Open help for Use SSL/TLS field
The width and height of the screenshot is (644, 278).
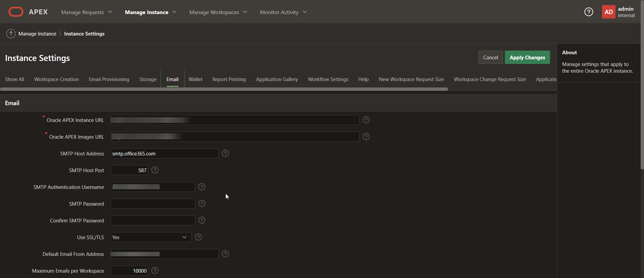[x=199, y=237]
